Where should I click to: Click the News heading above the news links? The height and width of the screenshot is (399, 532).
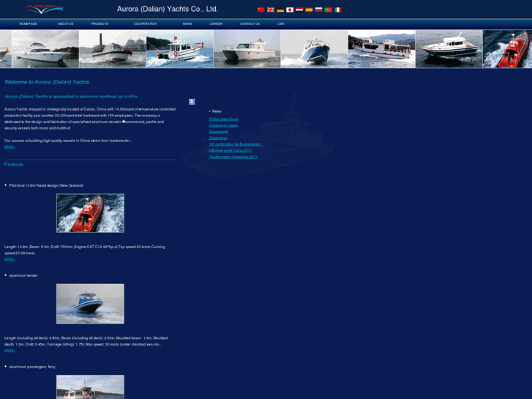(217, 111)
